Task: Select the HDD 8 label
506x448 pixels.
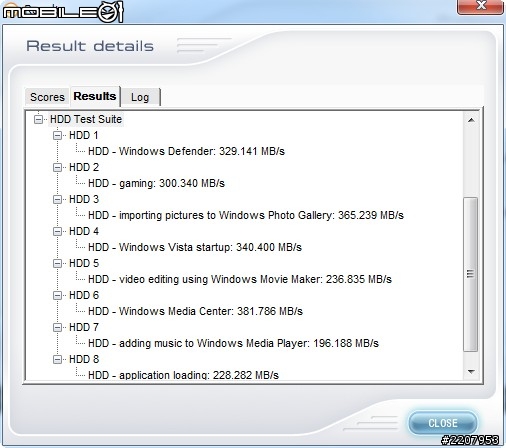Action: pos(84,359)
